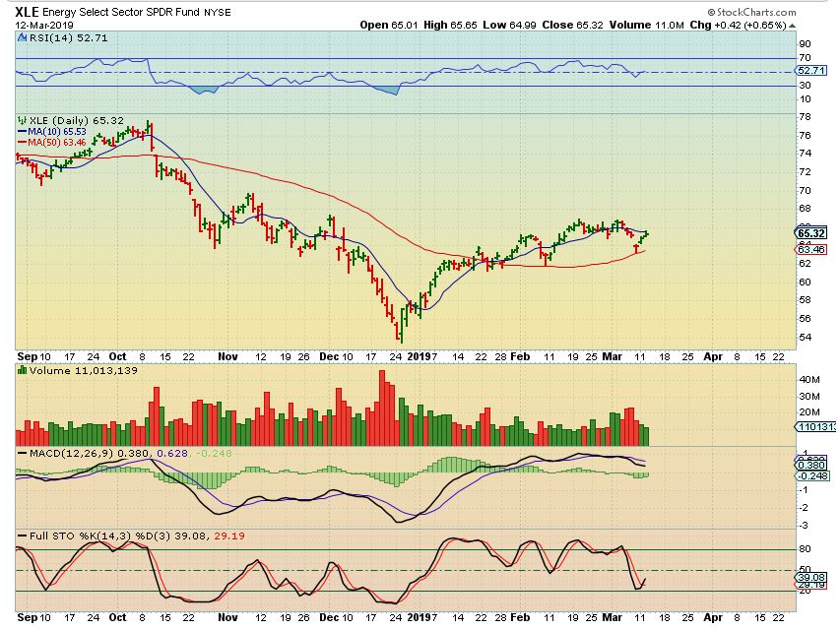
Task: Click the 70 RSI overbought level label
Action: pos(806,58)
